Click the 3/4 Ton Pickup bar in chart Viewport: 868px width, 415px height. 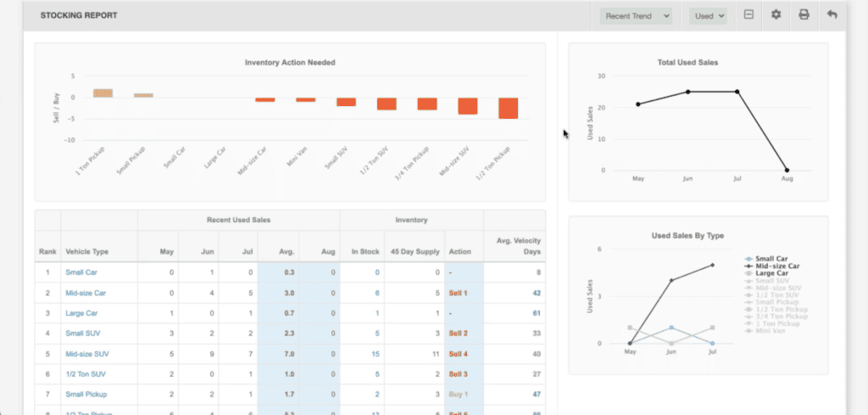point(427,104)
